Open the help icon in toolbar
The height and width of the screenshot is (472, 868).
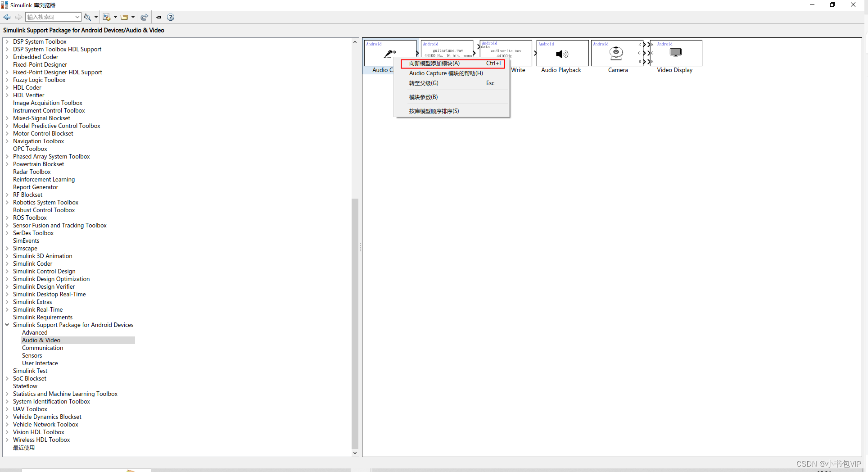click(x=171, y=17)
